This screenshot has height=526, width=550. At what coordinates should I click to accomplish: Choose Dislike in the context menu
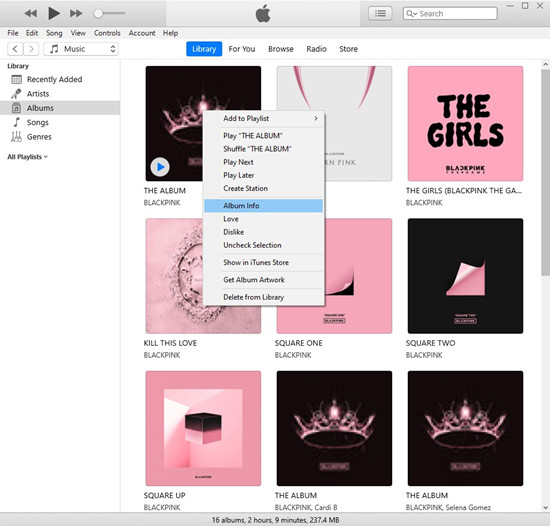pyautogui.click(x=263, y=232)
